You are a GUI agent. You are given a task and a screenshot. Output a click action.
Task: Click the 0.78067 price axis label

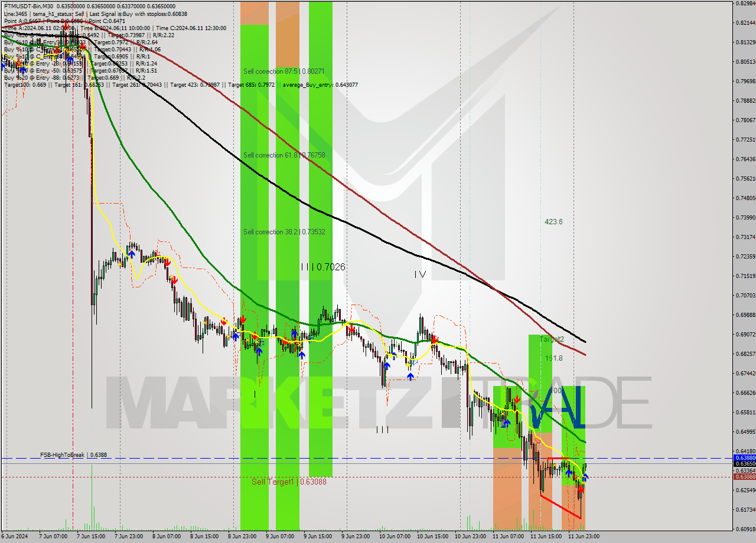point(745,120)
